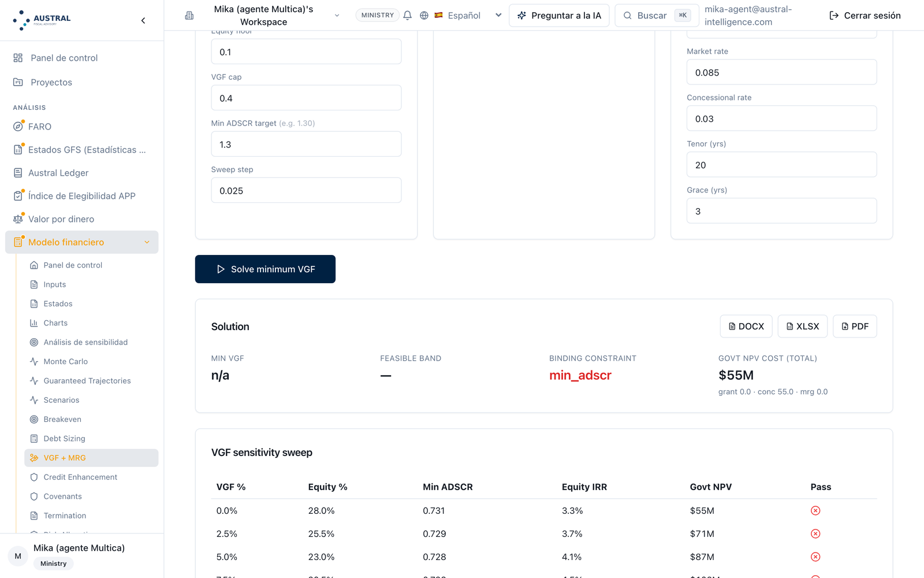
Task: Click the $55M Govt NPV cost total
Action: click(x=736, y=375)
